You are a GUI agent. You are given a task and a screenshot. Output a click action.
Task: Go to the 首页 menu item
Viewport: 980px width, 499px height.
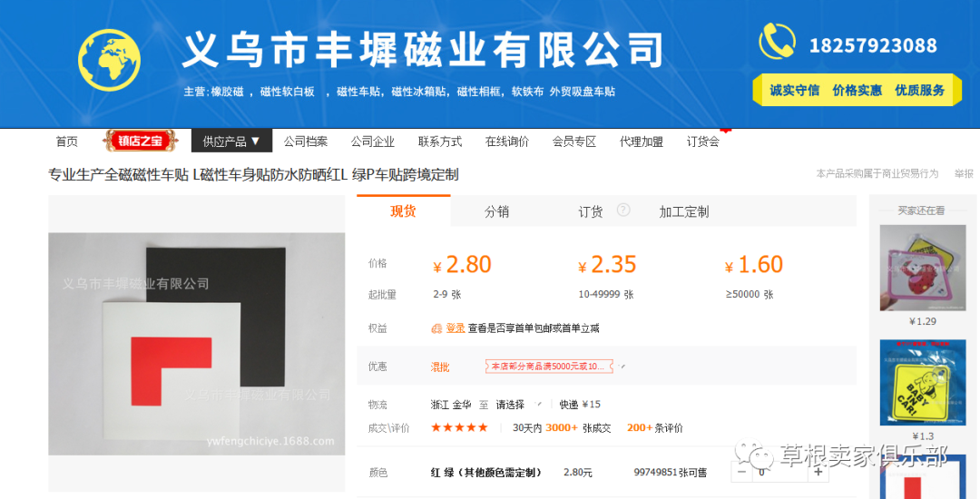(67, 142)
